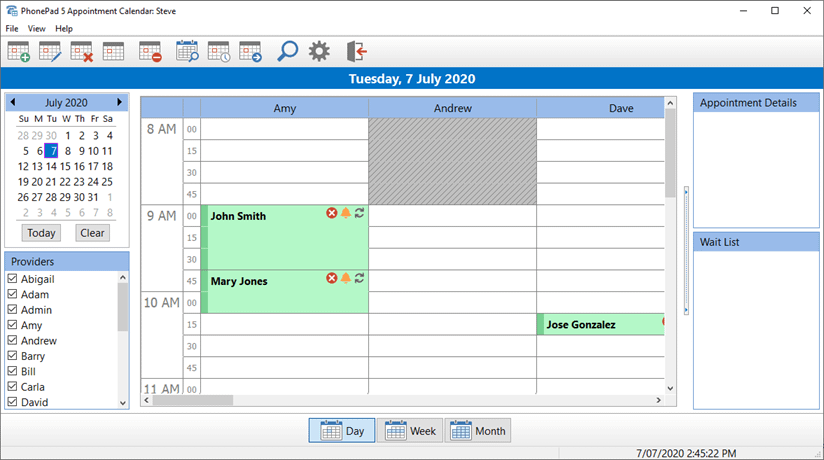
Task: Open settings with the gear icon
Action: tap(319, 52)
